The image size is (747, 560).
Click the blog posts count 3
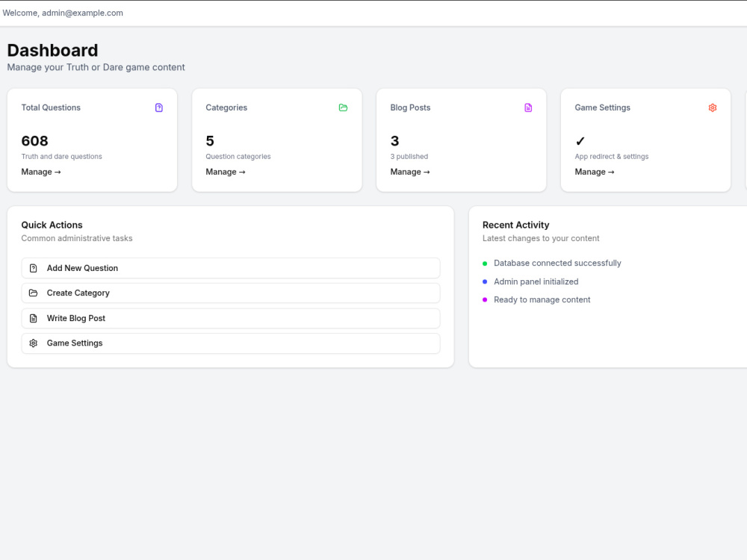(x=394, y=141)
